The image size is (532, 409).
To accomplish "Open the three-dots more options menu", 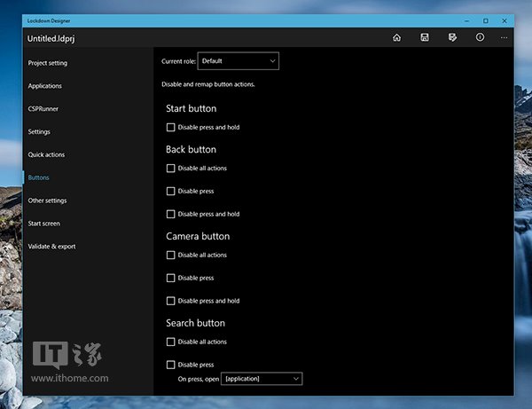I will tap(505, 37).
